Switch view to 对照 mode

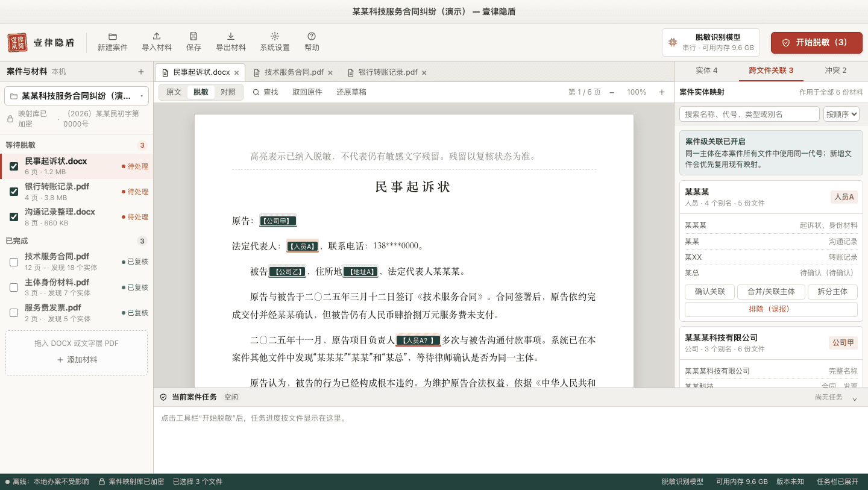228,92
